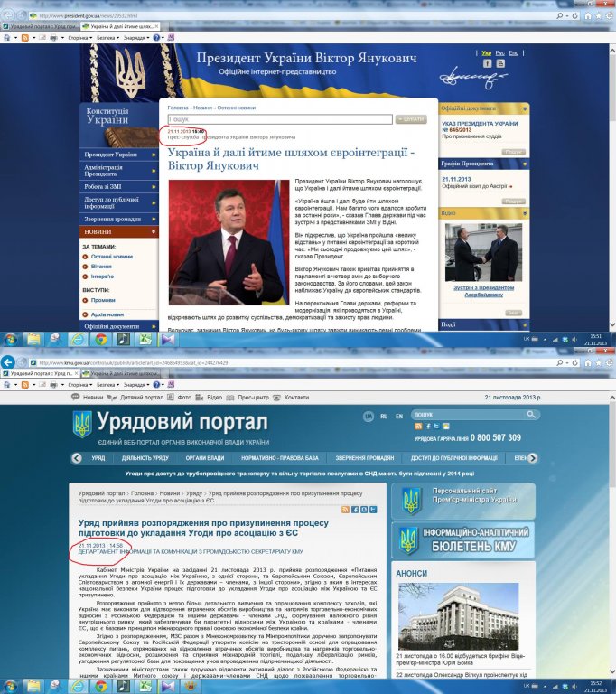Click the Windows Start button on the lower taskbar
The width and height of the screenshot is (616, 694).
[10, 687]
